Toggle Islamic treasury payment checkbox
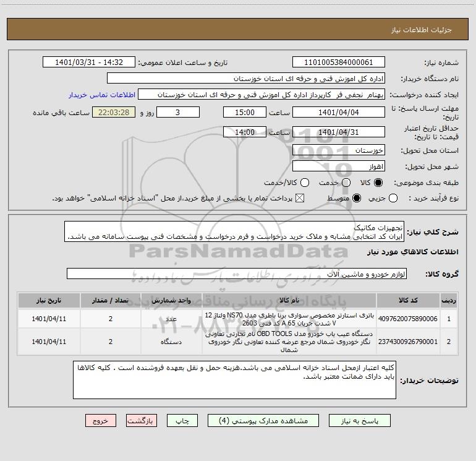Screen dimensions: 476x461 point(300,198)
